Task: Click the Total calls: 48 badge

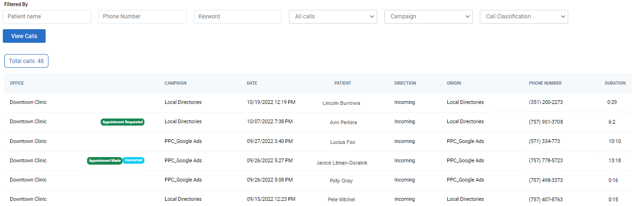Action: tap(26, 61)
